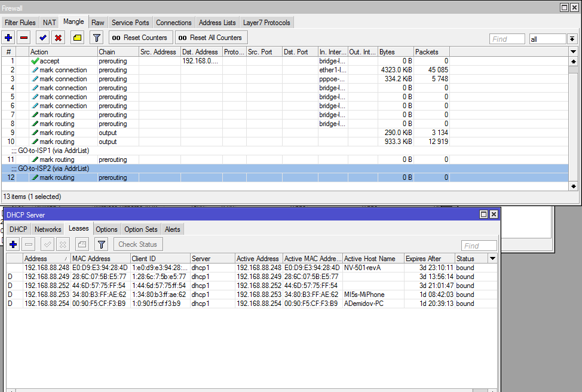Add comment with yellow note icon in Firewall

tap(77, 38)
